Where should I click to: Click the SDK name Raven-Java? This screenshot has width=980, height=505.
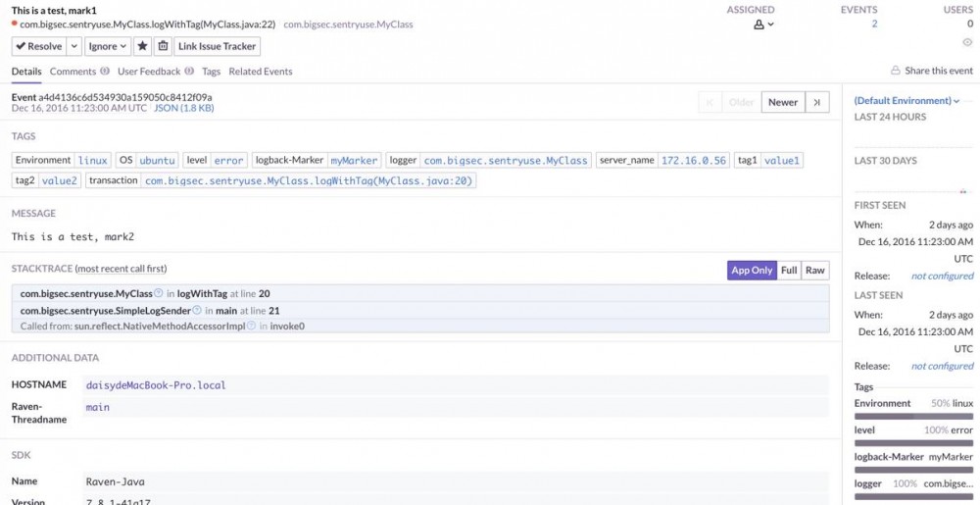pyautogui.click(x=115, y=481)
